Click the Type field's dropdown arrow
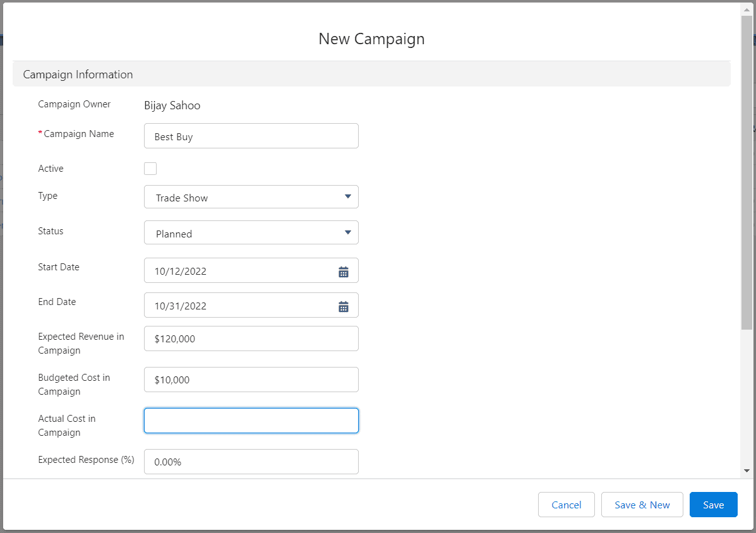 coord(348,196)
